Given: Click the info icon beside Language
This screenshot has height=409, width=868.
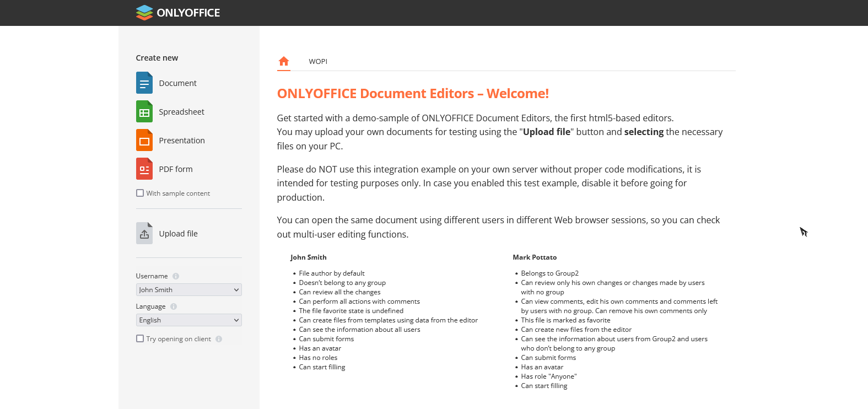Looking at the screenshot, I should (174, 306).
